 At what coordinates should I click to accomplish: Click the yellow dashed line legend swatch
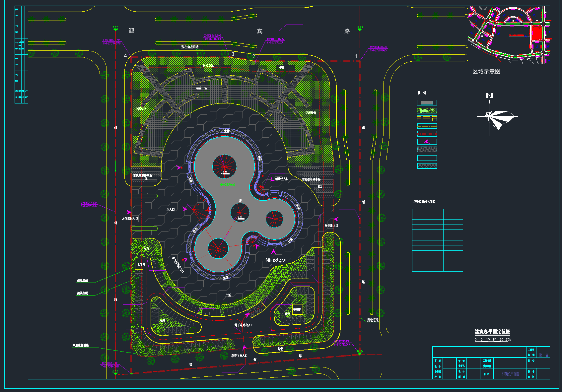[x=427, y=126]
